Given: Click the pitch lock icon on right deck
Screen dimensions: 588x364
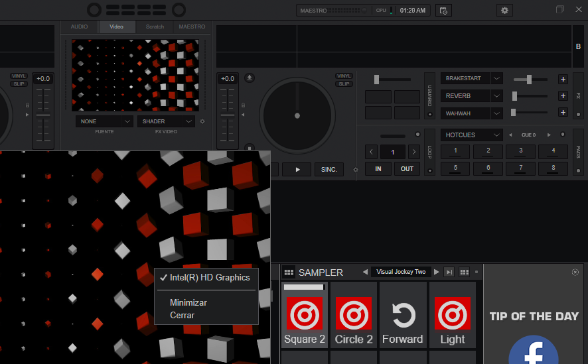Looking at the screenshot, I should (x=243, y=105).
